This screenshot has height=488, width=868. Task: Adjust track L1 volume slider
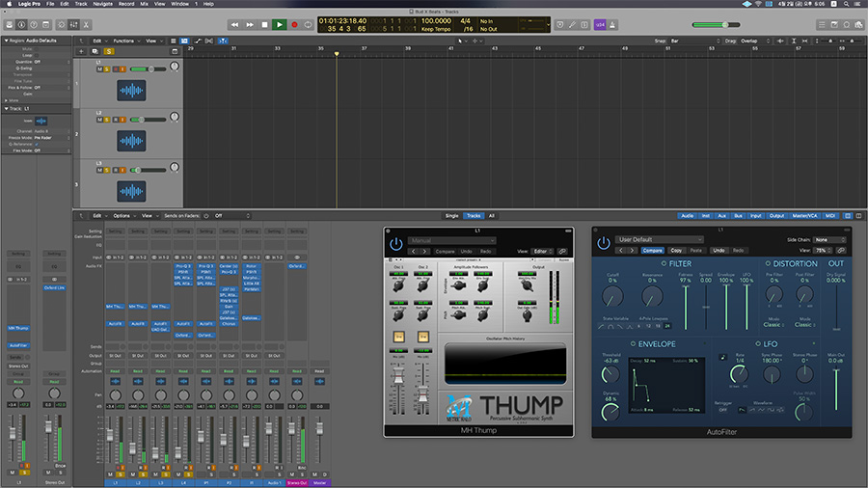point(148,69)
